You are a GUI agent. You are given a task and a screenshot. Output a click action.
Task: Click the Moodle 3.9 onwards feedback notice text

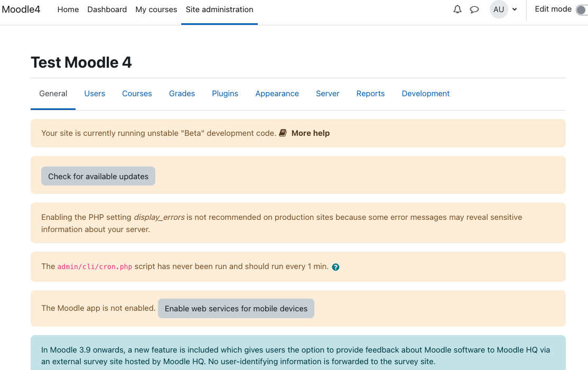pos(295,355)
